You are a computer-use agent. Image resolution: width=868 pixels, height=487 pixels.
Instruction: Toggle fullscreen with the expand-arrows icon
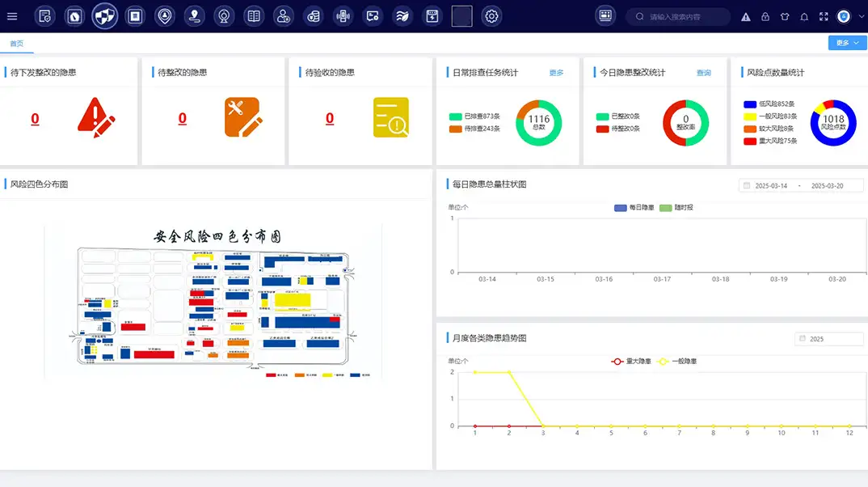point(824,17)
